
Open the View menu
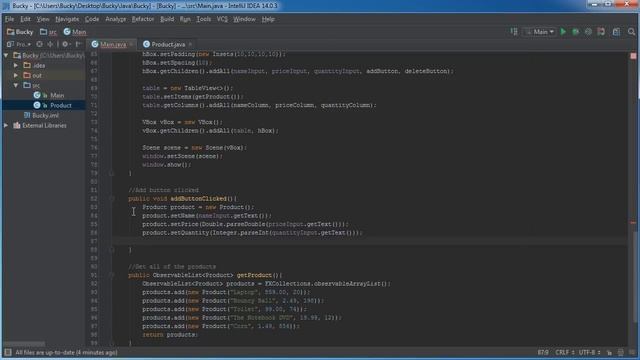43,19
